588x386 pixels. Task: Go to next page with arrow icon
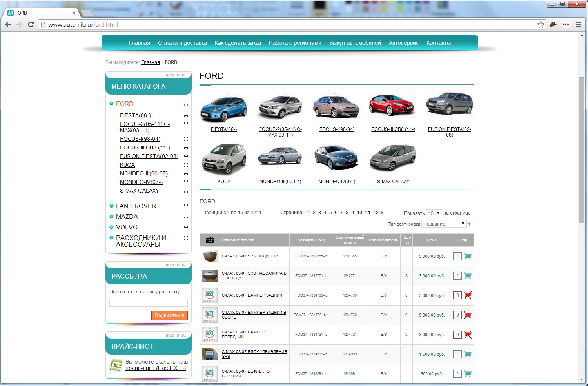click(383, 213)
